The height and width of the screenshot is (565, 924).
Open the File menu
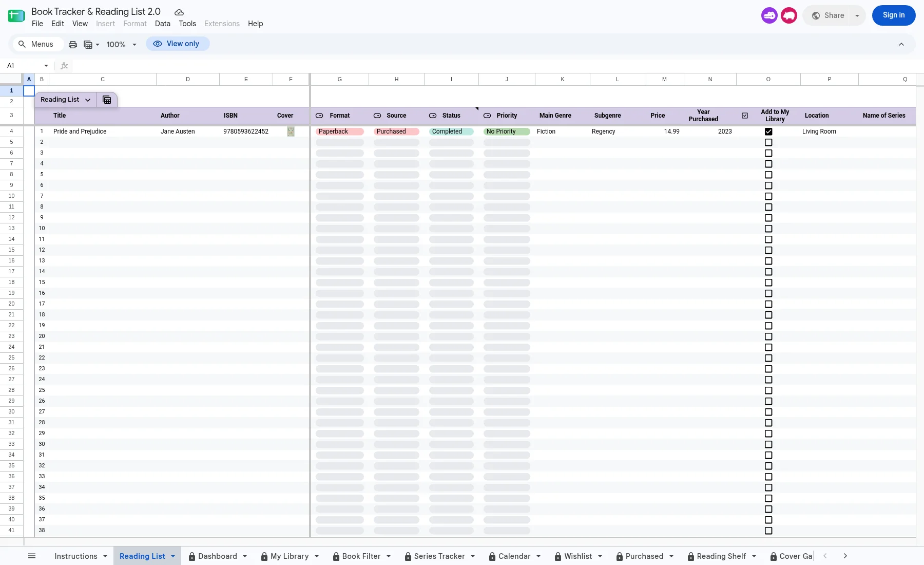(x=37, y=24)
